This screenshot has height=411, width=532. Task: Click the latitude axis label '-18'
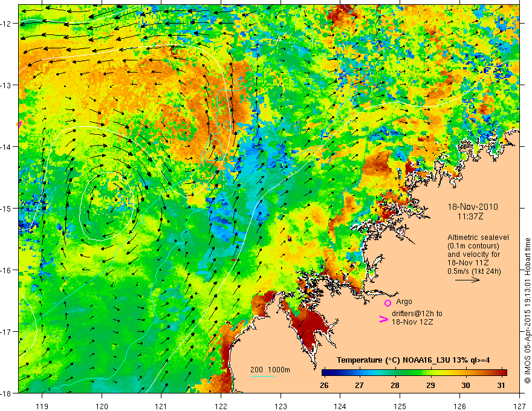point(6,393)
